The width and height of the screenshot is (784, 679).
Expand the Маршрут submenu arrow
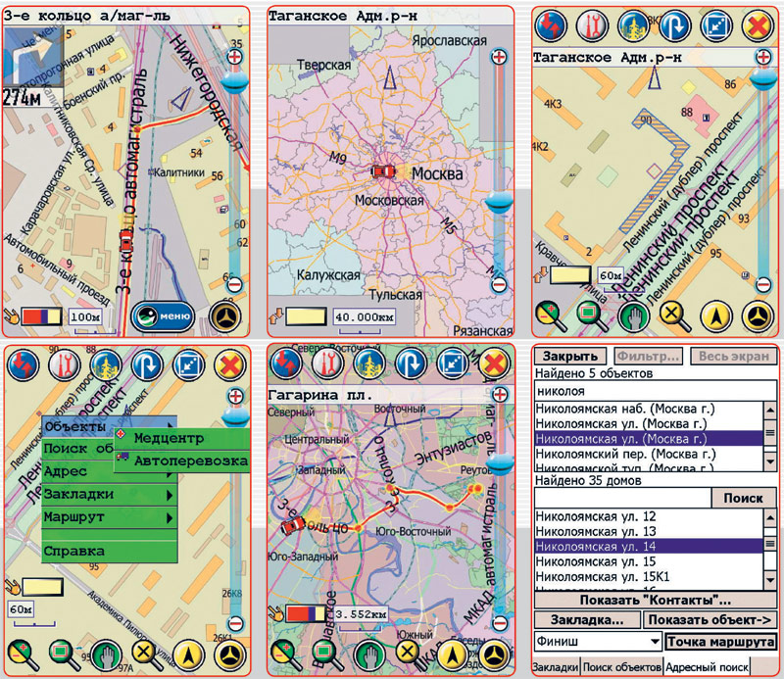pyautogui.click(x=170, y=517)
